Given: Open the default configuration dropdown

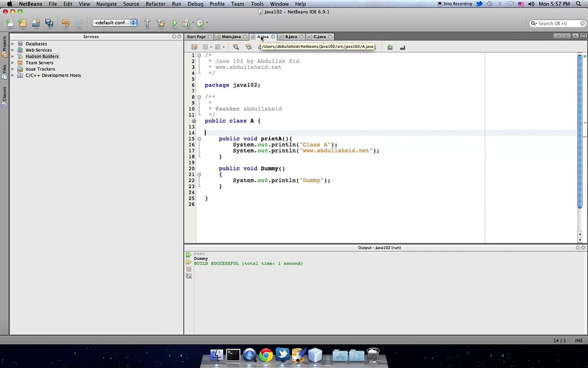Looking at the screenshot, I should (115, 22).
